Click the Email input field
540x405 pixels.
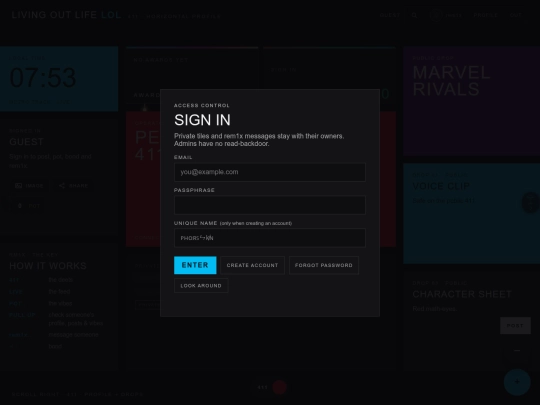270,172
